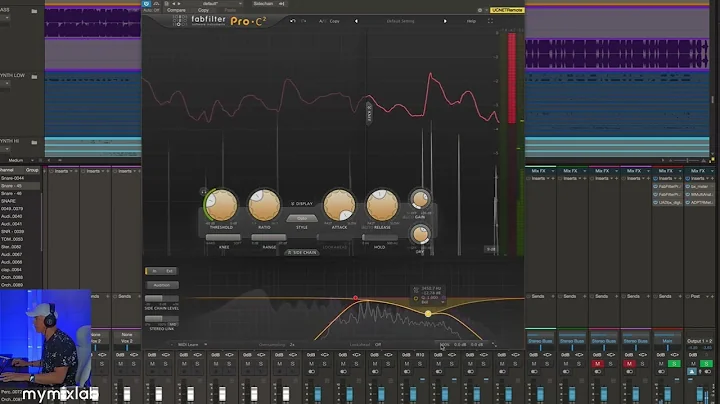
Task: Toggle the Side Chain panel button
Action: [302, 252]
